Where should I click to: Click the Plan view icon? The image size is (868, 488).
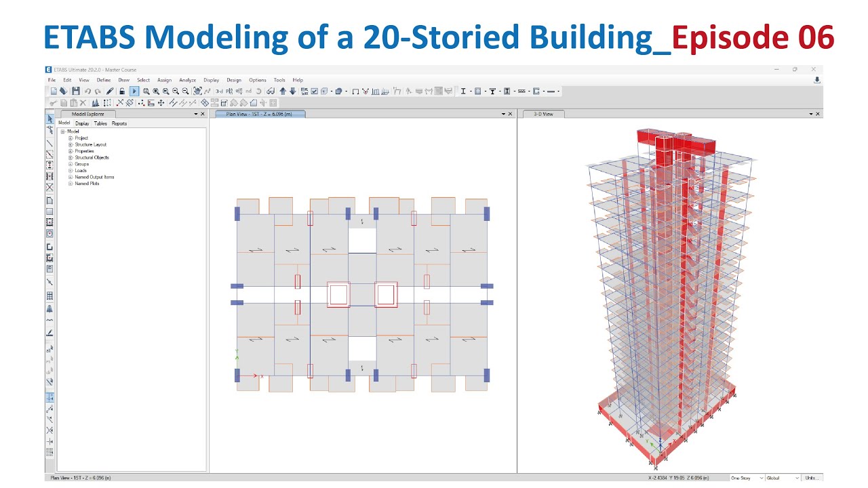point(229,91)
